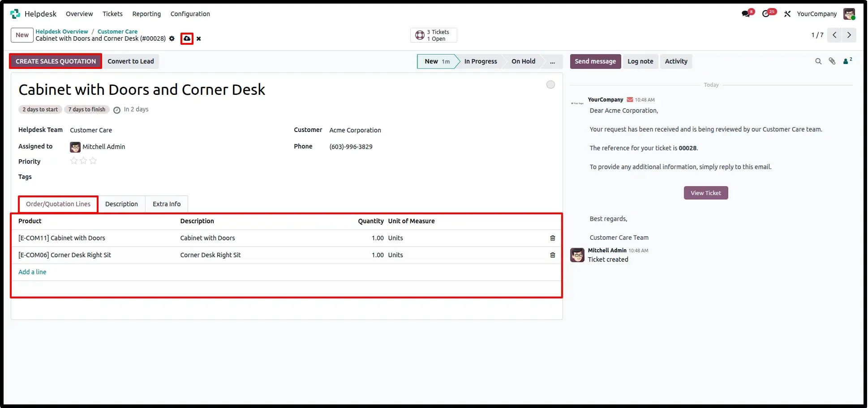The height and width of the screenshot is (408, 868).
Task: Edit quantity of Cabinet with Doors
Action: click(x=377, y=238)
